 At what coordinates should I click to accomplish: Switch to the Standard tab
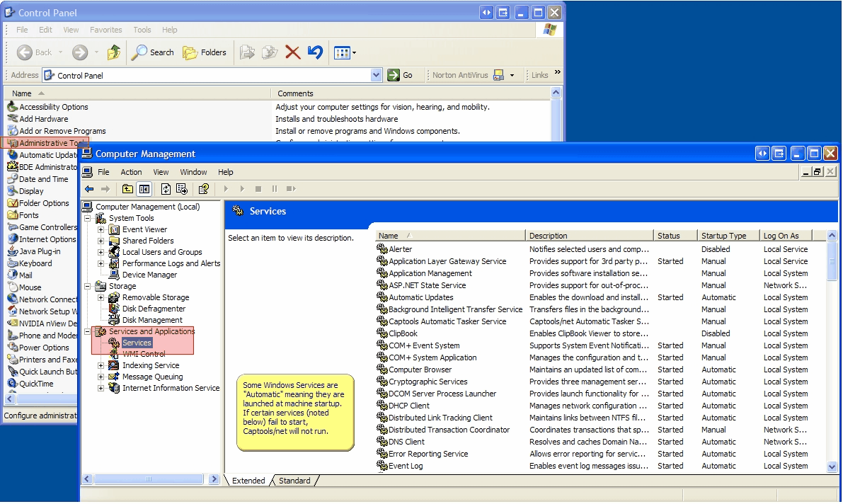[294, 480]
